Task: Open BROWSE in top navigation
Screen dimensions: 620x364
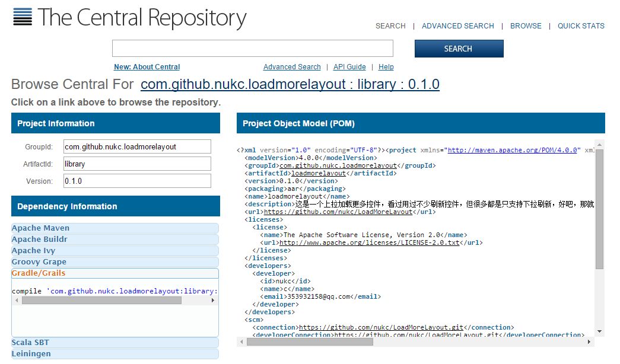Action: [526, 26]
